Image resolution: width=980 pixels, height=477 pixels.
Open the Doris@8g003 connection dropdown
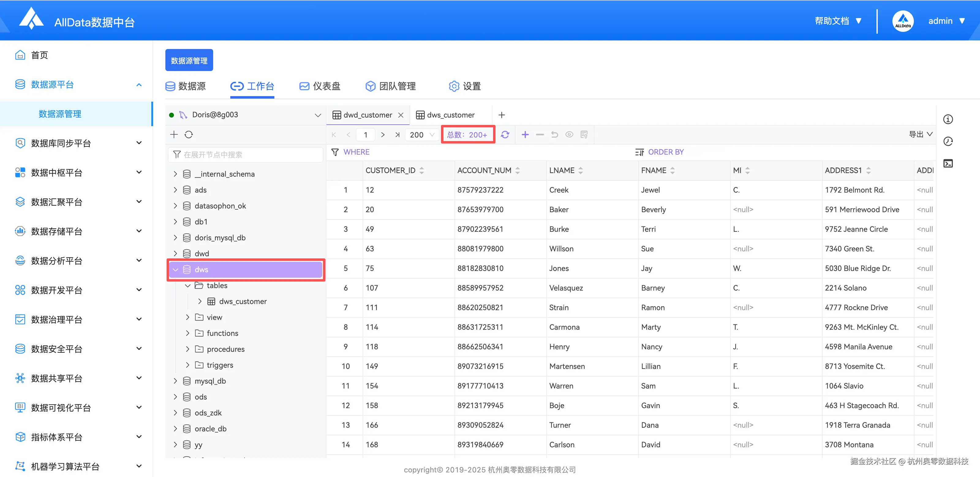coord(318,115)
